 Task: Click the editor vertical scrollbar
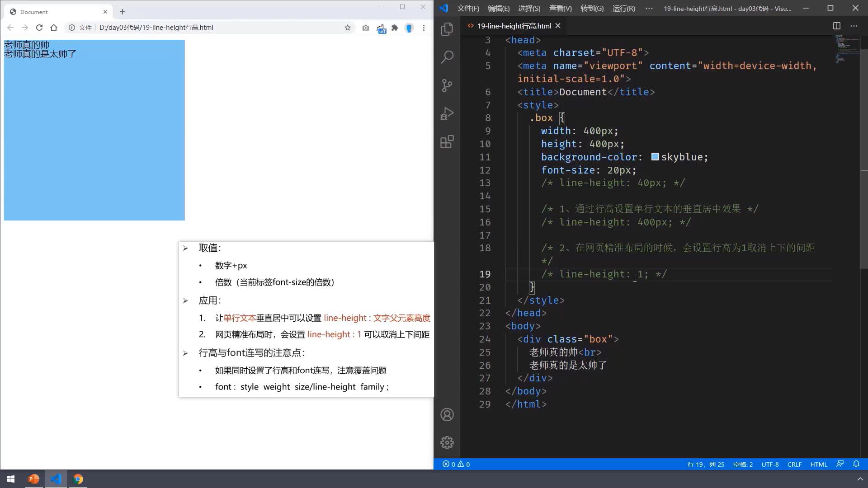tap(864, 158)
